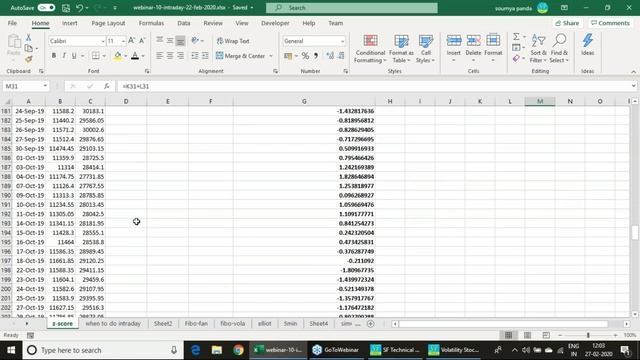Set Top Align vertical alignment

(x=160, y=40)
